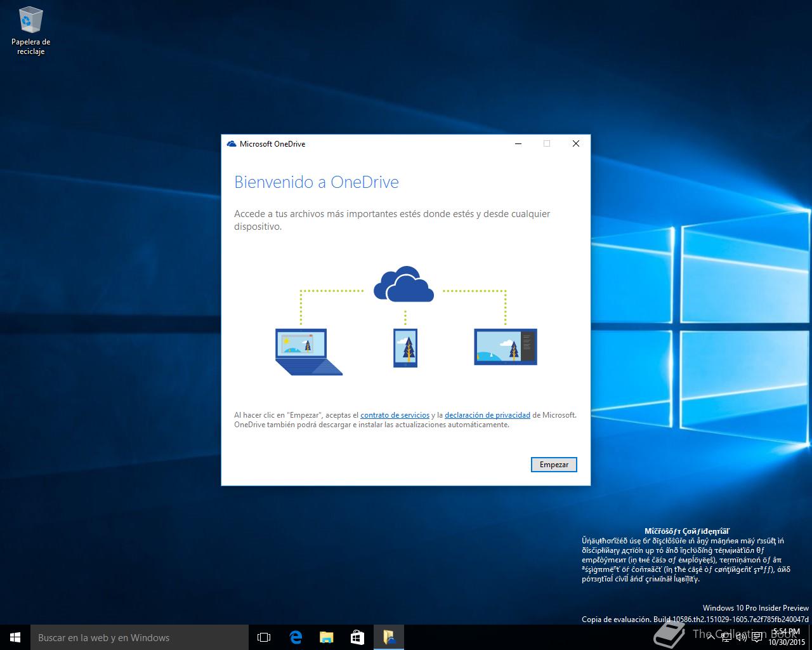Click the Buscar en la web search box
812x650 pixels.
pos(140,637)
